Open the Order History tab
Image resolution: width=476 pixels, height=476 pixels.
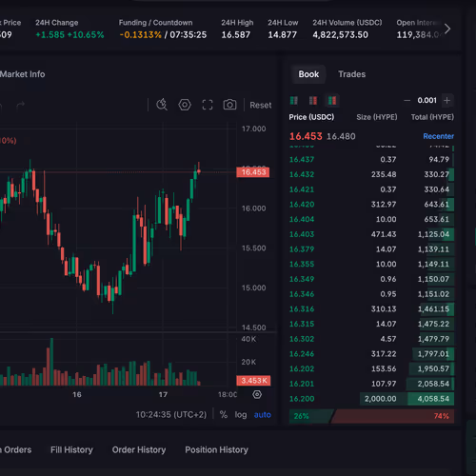(x=139, y=449)
